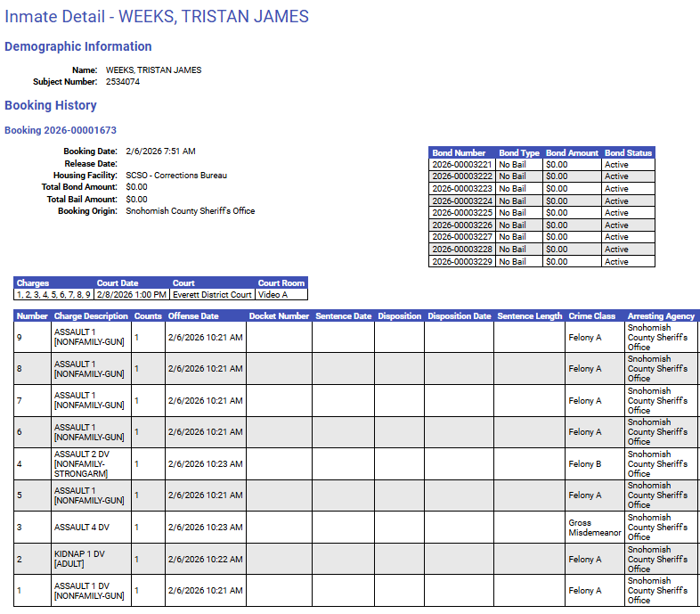
Task: Select the Booking 2026-00001673 heading
Action: point(61,130)
